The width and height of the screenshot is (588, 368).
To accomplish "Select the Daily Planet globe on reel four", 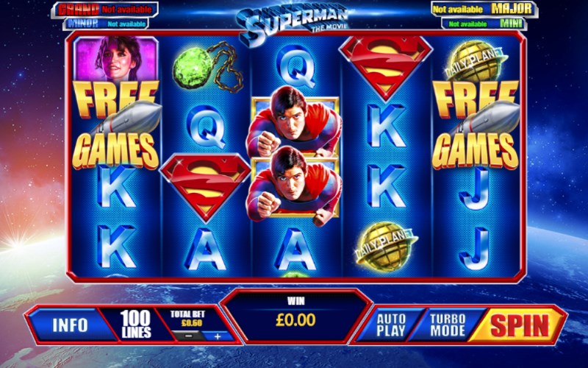I will 387,245.
